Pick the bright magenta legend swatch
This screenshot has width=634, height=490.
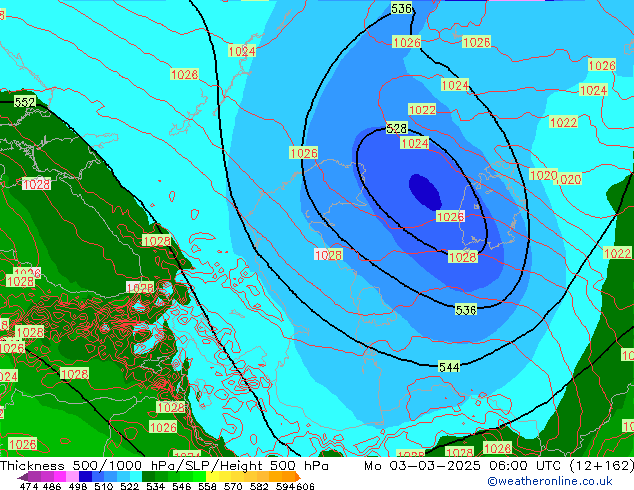click(59, 476)
